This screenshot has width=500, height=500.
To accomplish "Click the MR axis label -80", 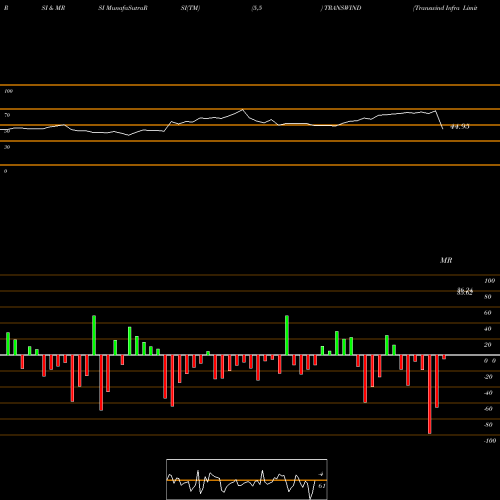I will coord(488,425).
